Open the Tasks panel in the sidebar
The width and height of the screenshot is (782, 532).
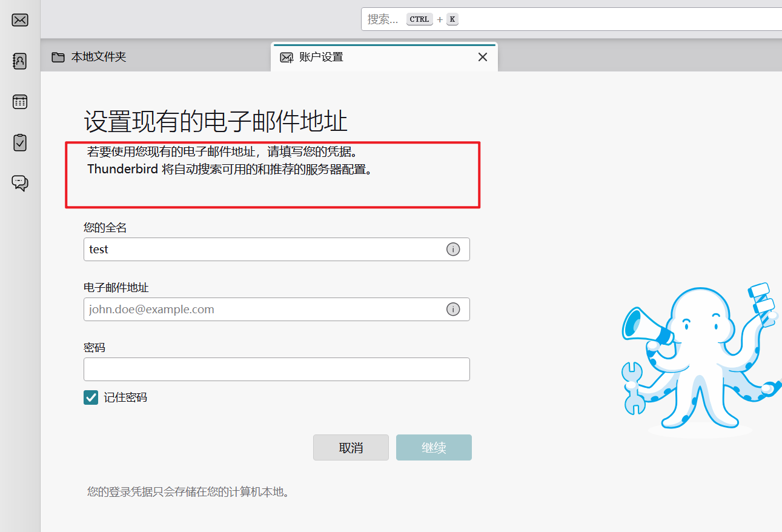tap(19, 143)
